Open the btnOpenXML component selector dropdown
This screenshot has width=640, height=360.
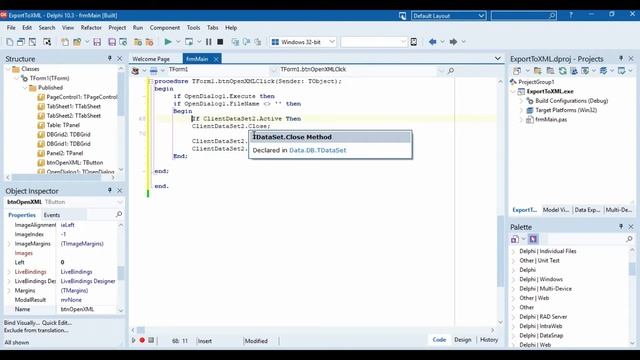click(120, 202)
